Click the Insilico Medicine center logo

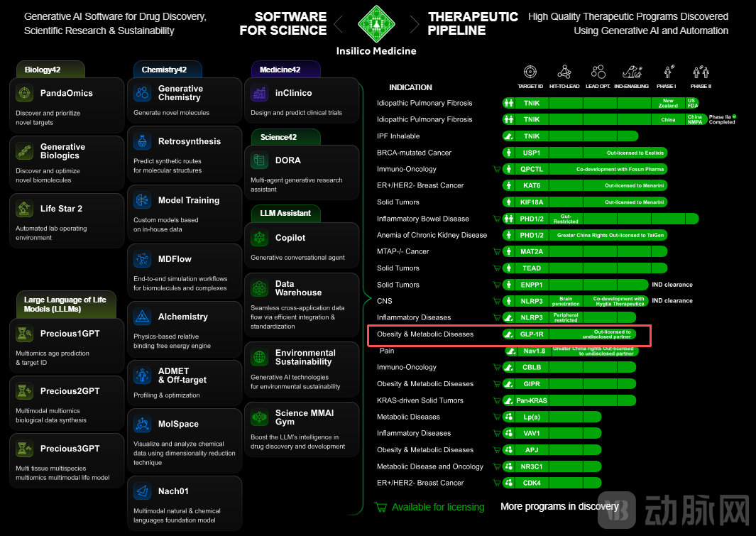[x=376, y=23]
